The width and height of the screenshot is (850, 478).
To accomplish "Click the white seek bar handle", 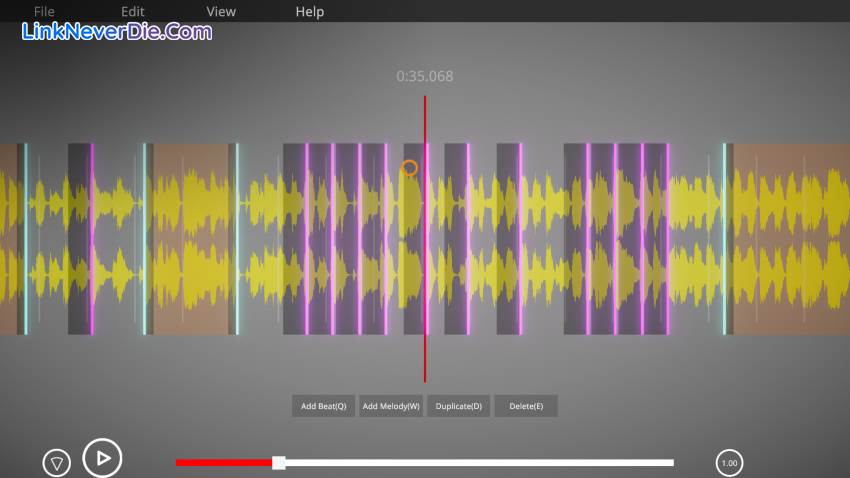I will (x=279, y=462).
